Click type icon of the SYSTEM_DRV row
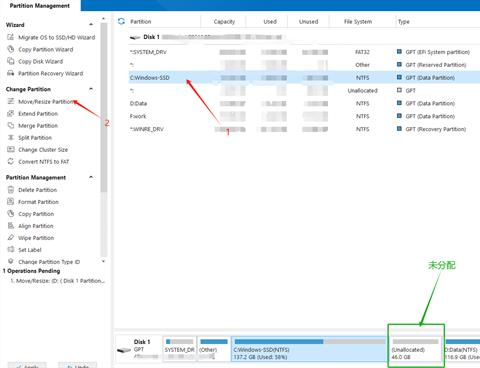Viewport: 480px width, 368px height. (x=399, y=52)
